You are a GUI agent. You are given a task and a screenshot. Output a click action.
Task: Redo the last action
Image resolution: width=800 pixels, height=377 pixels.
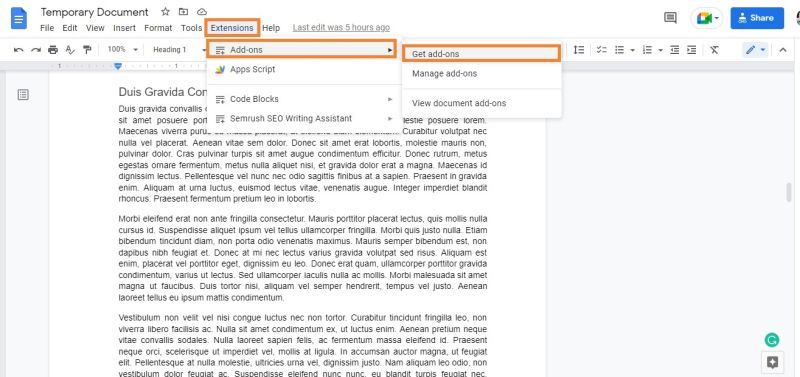36,49
